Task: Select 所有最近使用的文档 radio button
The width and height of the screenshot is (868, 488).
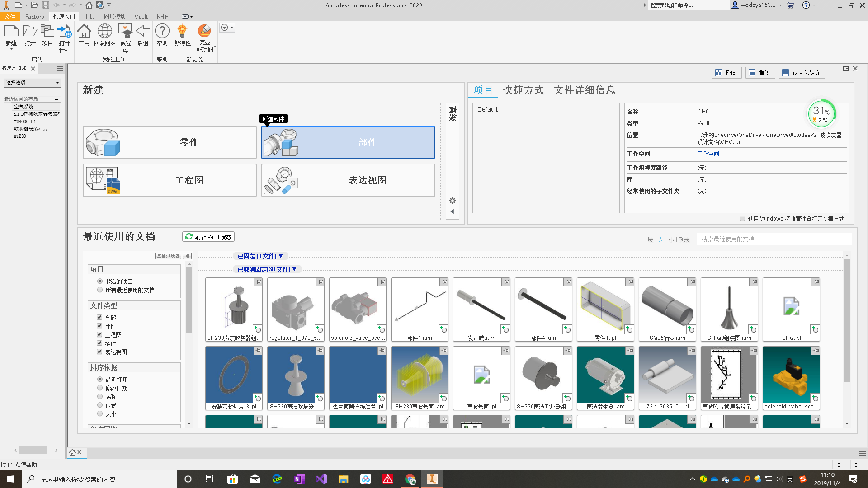Action: (100, 290)
